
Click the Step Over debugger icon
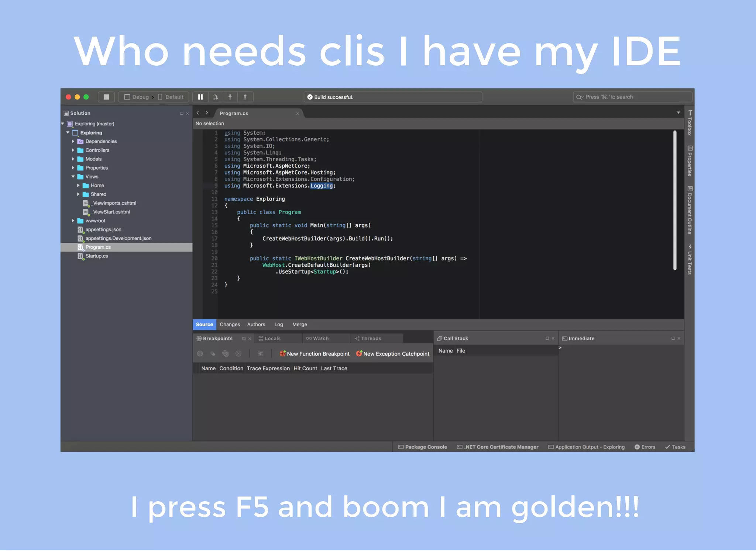click(x=216, y=97)
